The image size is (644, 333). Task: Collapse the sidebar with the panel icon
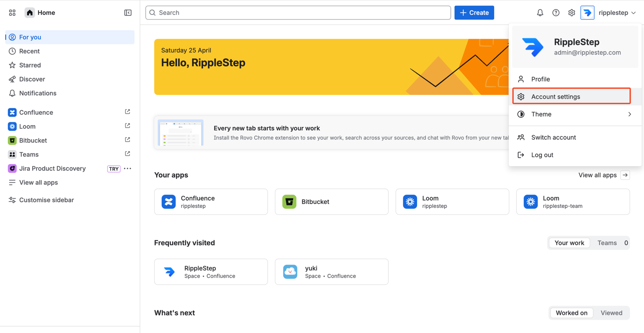(128, 13)
